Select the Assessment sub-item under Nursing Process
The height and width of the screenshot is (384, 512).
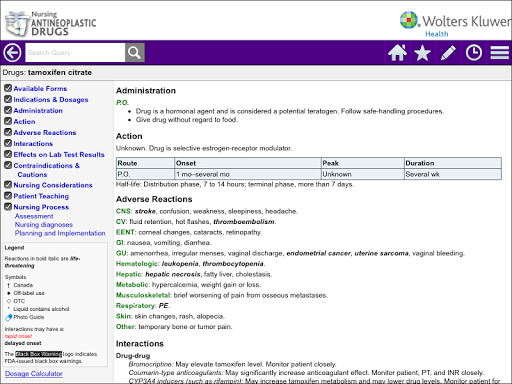point(34,216)
